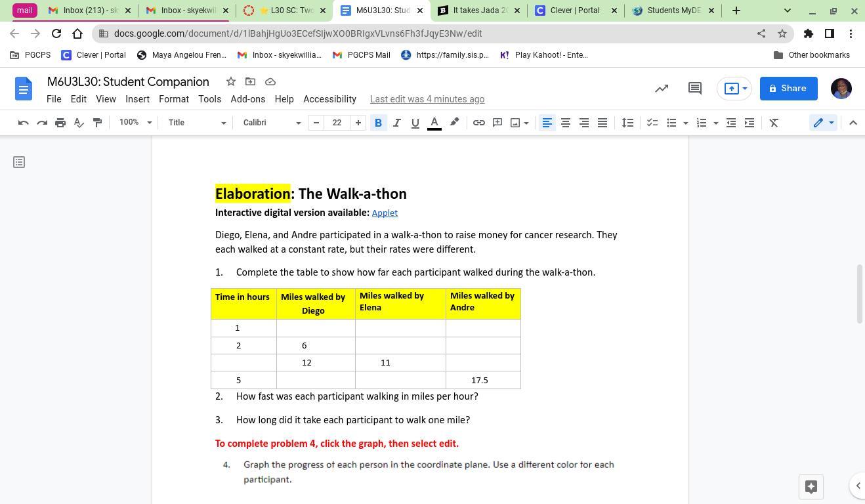Image resolution: width=865 pixels, height=504 pixels.
Task: Set left text alignment
Action: [x=547, y=123]
